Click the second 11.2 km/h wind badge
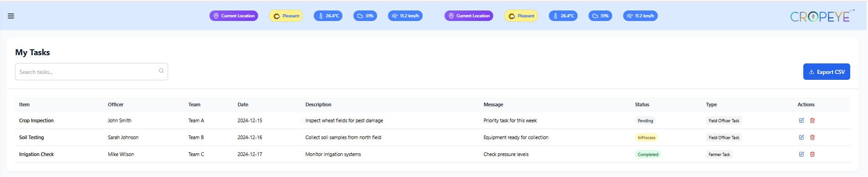Screen dimensions: 868x177 [641, 16]
